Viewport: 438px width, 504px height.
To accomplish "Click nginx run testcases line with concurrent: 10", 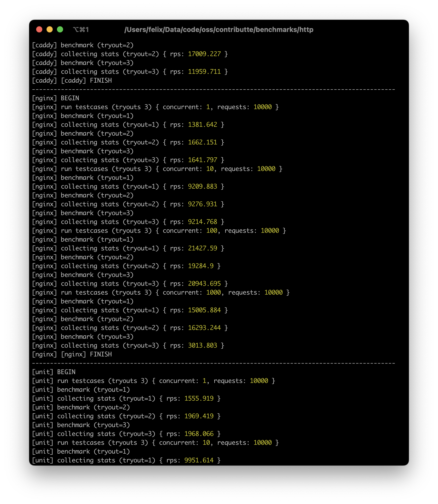I will pos(157,169).
